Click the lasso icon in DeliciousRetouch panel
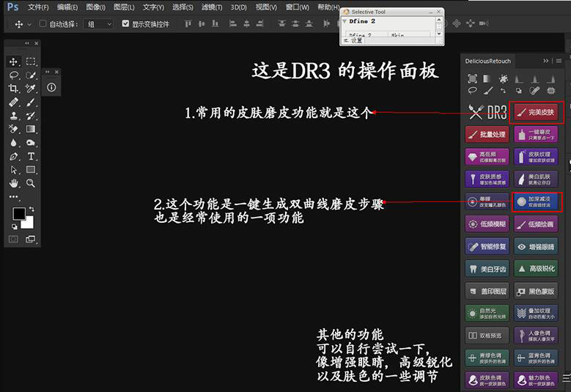This screenshot has height=392, width=571. [472, 90]
